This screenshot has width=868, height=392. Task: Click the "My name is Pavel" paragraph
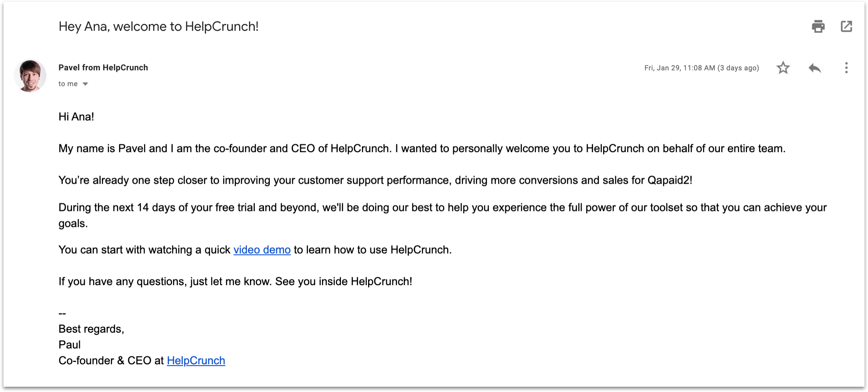[x=422, y=149]
